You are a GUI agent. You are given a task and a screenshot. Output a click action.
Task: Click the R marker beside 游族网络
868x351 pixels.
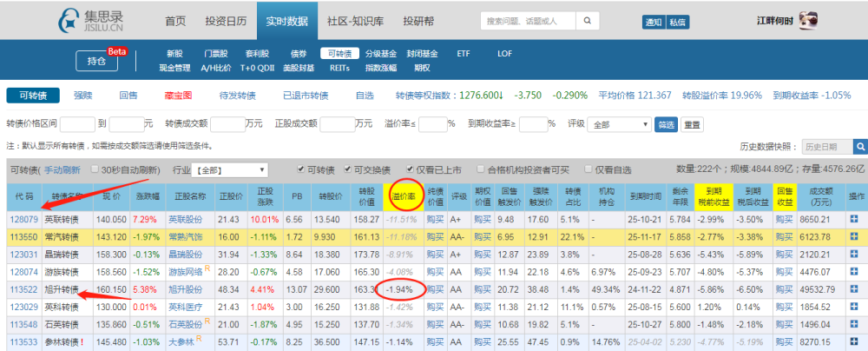coord(207,269)
